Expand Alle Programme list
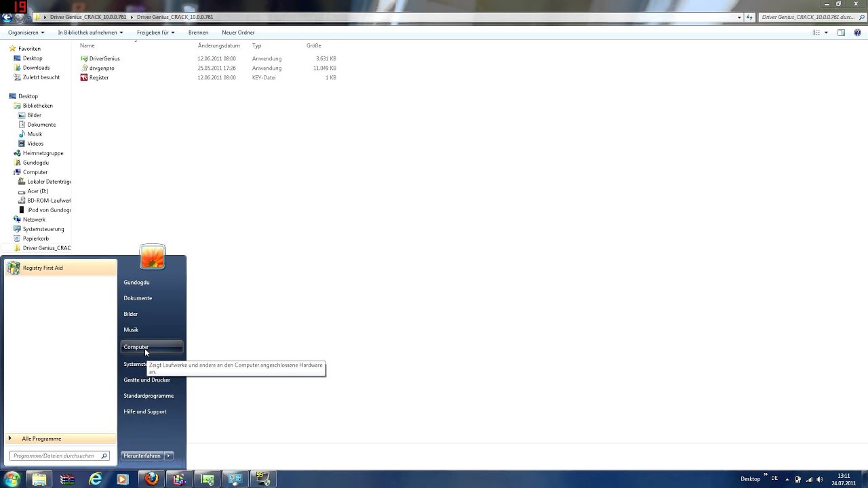The image size is (868, 488). 61,439
